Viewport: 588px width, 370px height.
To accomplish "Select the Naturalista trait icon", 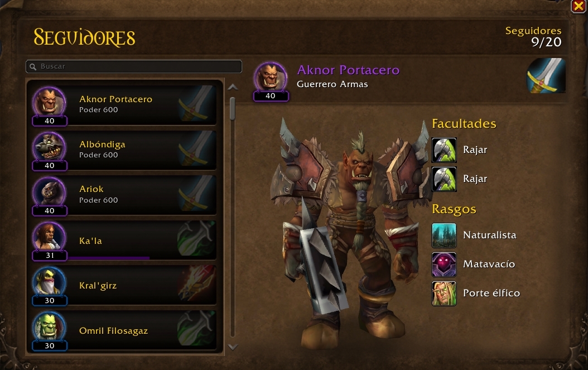I will tap(444, 236).
